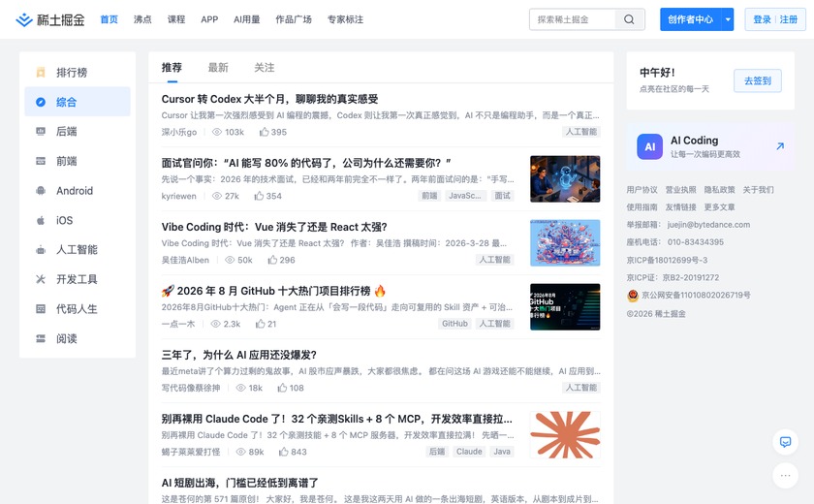Open the feedback chat floating icon
Viewport: 814px width, 504px height.
tap(785, 442)
